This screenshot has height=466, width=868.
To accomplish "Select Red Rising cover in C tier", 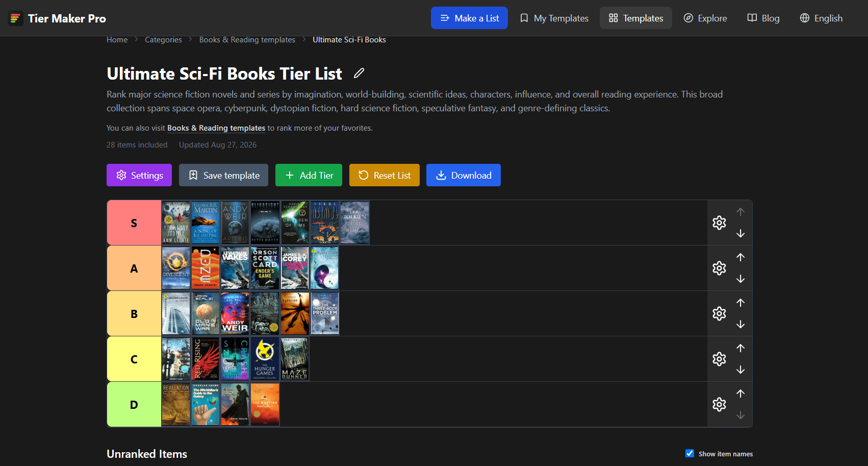I will coord(206,359).
